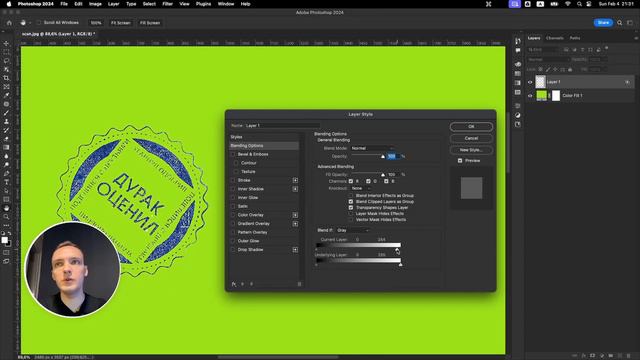This screenshot has width=640, height=360.
Task: Open the layer kind filter dropdown
Action: click(x=543, y=50)
